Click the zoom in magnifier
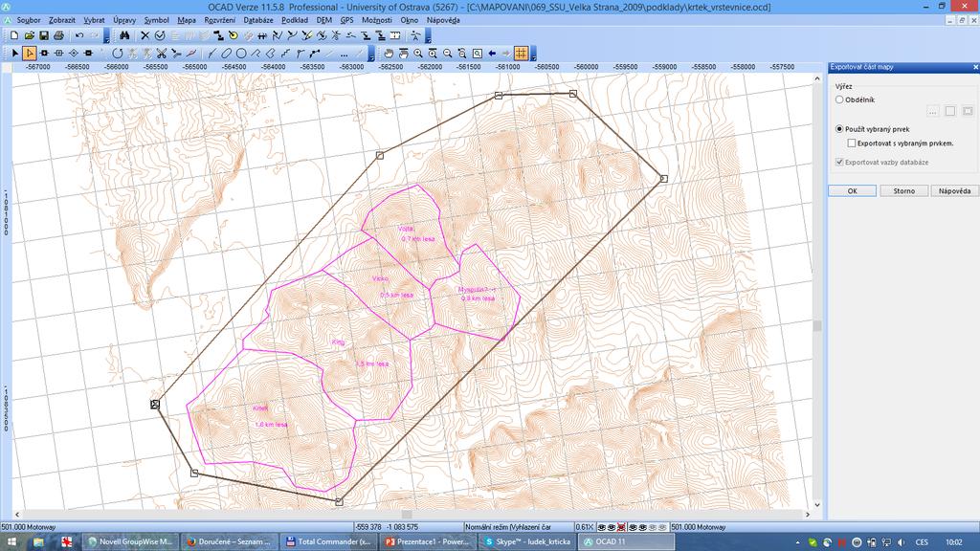Viewport: 980px width, 551px height. pos(418,54)
